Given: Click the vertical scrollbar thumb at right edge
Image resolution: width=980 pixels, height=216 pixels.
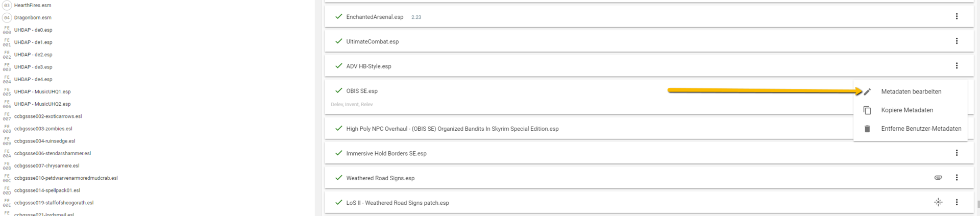Looking at the screenshot, I should coord(977,204).
